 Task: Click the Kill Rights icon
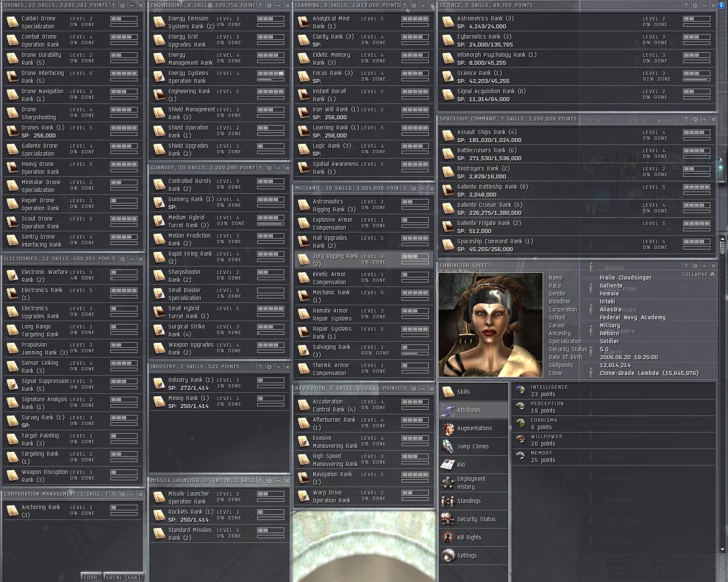pos(448,537)
